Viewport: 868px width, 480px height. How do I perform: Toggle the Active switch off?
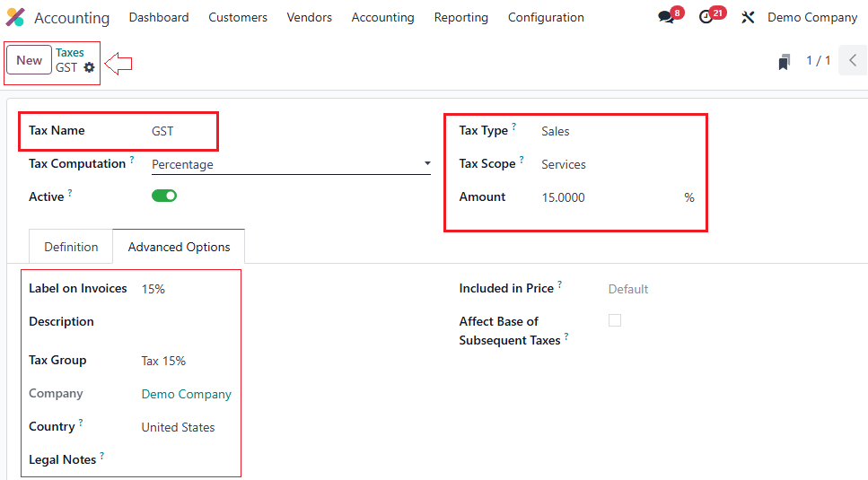(164, 196)
